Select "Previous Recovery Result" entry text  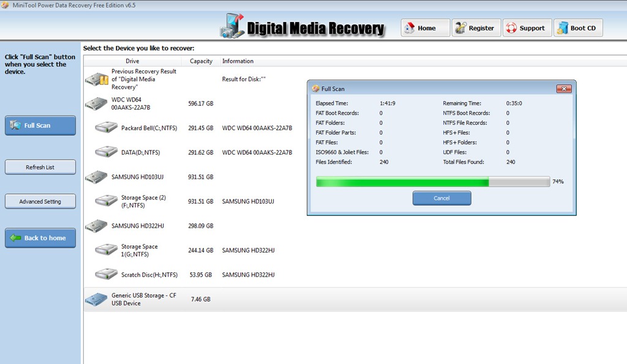click(144, 79)
